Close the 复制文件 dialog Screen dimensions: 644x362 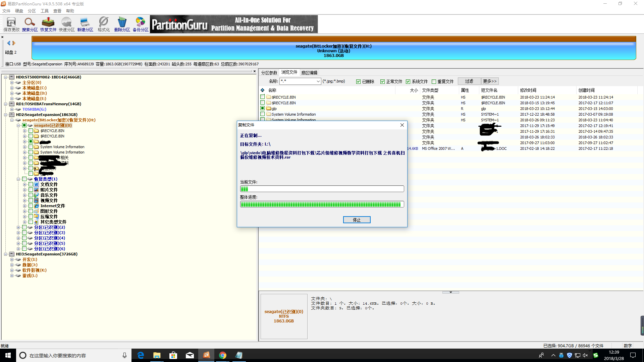coord(402,125)
